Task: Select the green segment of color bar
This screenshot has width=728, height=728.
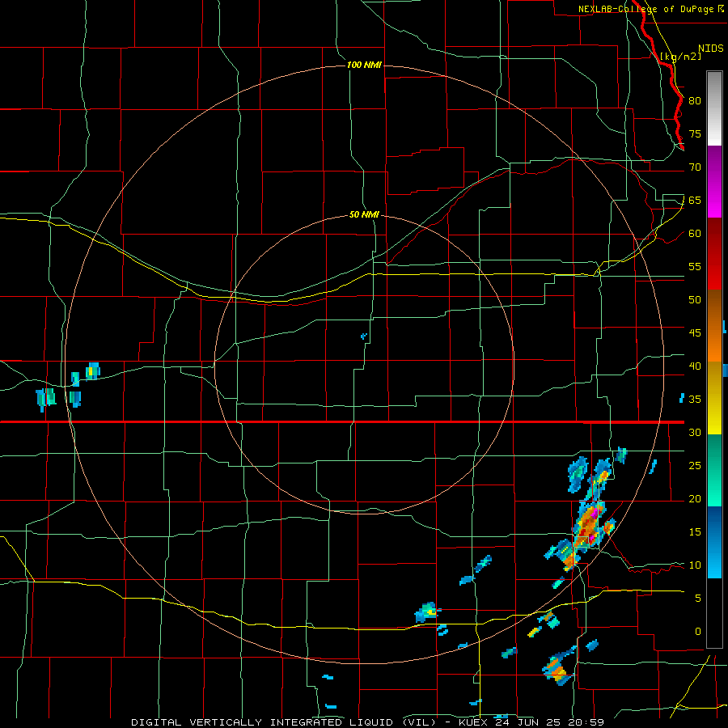Action: point(714,470)
